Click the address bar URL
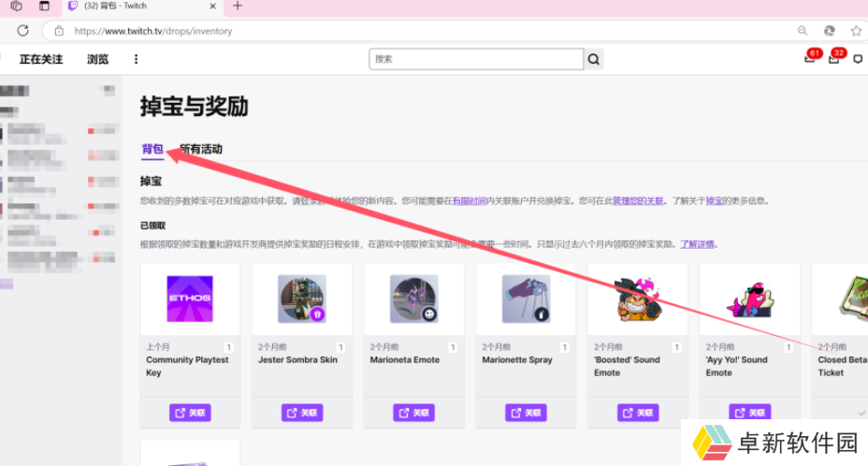Screen dimensions: 868x466 [x=153, y=31]
